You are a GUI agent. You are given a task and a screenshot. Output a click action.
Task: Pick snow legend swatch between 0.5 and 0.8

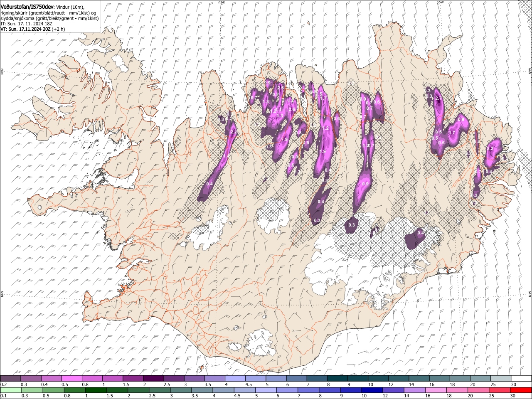coord(71,378)
